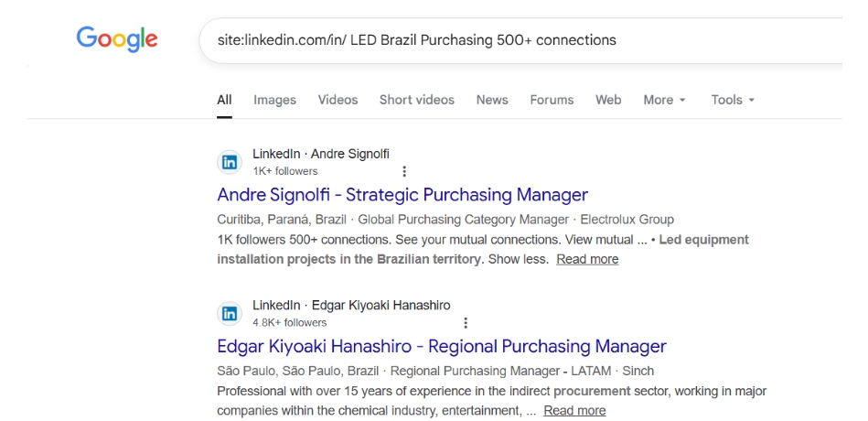868x421 pixels.
Task: Switch to the Images tab
Action: point(274,100)
